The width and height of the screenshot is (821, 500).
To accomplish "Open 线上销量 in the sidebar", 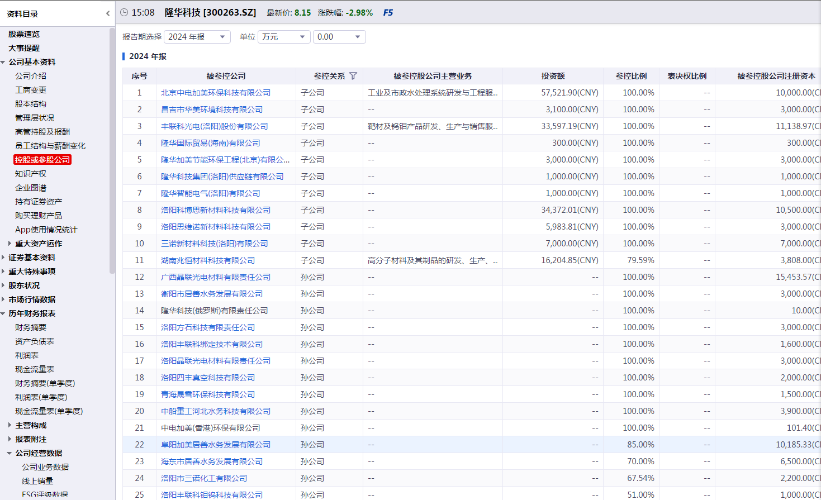I will [37, 481].
